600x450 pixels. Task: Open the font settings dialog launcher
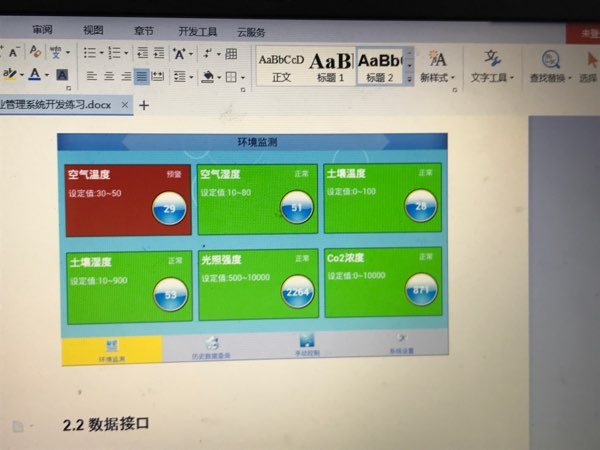pyautogui.click(x=68, y=88)
